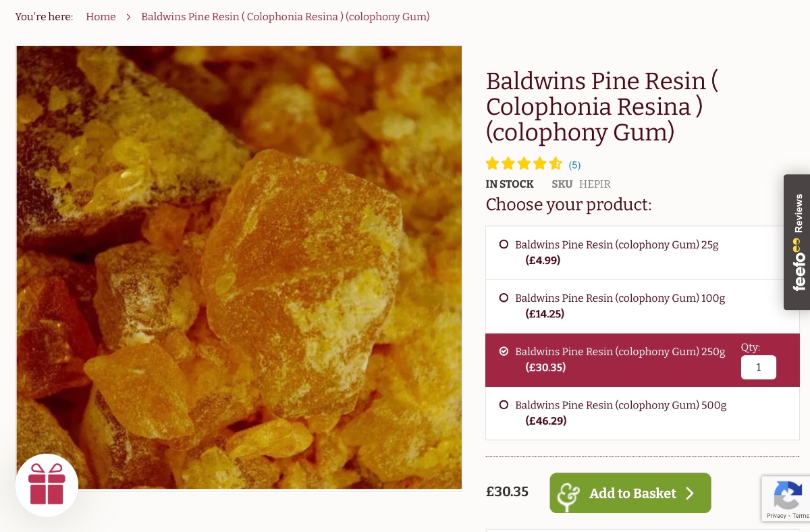The height and width of the screenshot is (532, 810).
Task: Open the (5) reviews count link
Action: pos(574,165)
